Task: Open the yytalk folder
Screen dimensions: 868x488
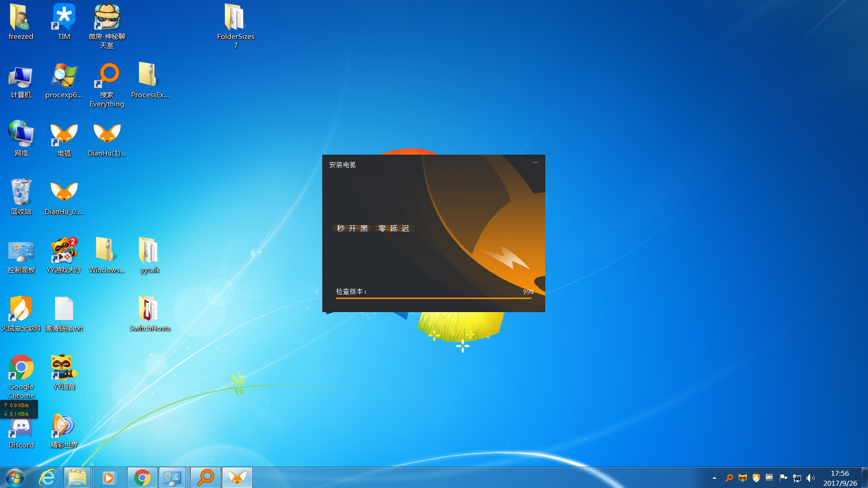Action: click(x=150, y=256)
